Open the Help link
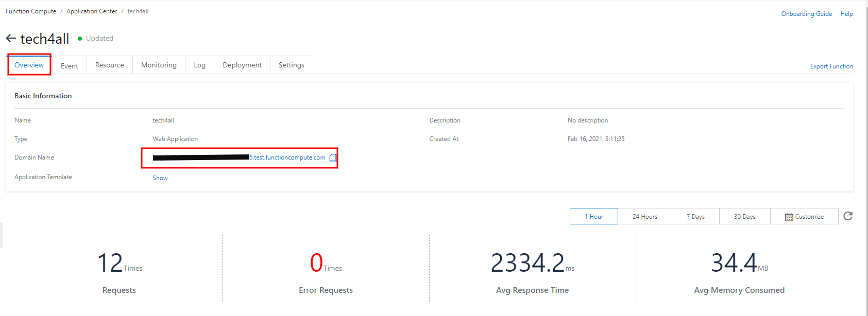This screenshot has width=868, height=316. click(x=847, y=14)
